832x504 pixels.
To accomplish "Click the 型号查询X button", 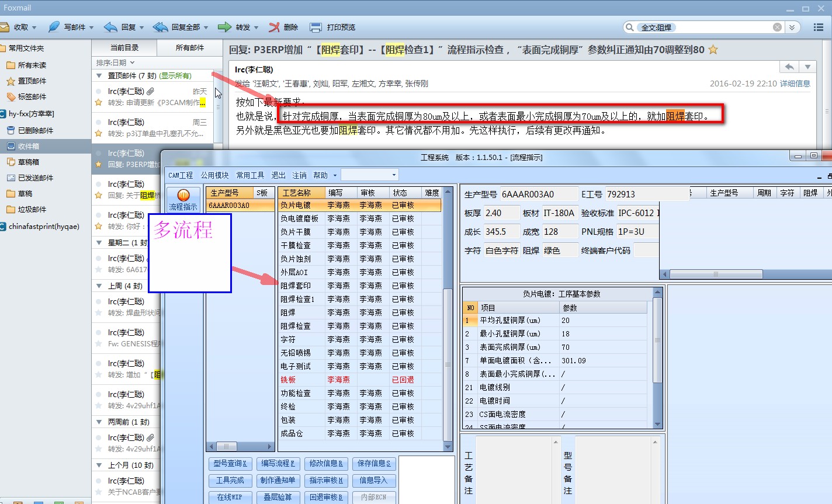I will [x=230, y=464].
